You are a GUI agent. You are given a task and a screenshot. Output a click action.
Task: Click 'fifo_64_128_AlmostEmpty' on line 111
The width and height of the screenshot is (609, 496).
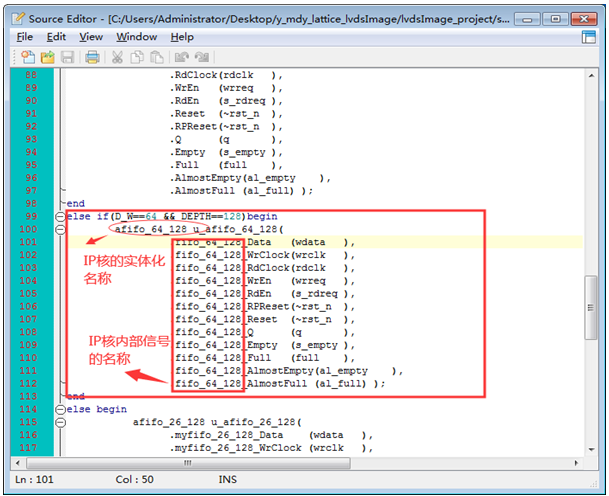click(x=244, y=371)
